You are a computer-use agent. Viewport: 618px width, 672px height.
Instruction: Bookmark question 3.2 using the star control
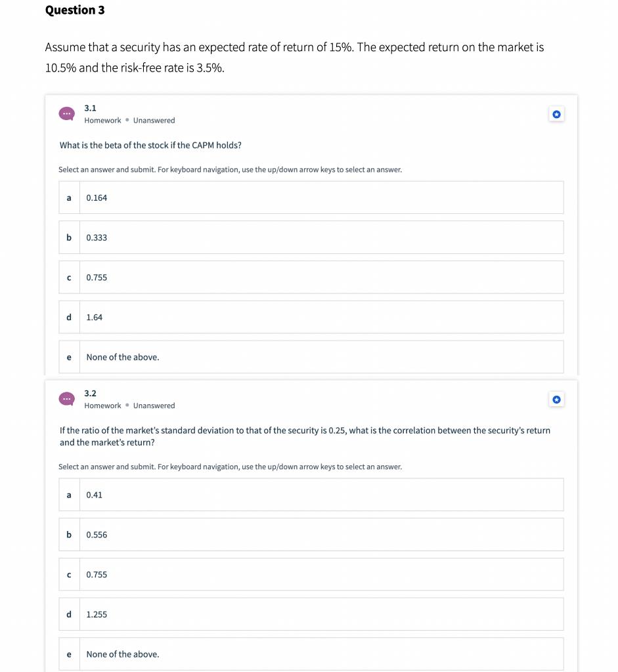coord(556,399)
